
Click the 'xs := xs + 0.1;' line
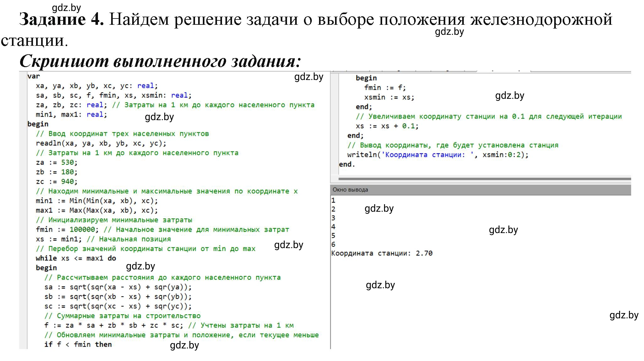[x=387, y=126]
